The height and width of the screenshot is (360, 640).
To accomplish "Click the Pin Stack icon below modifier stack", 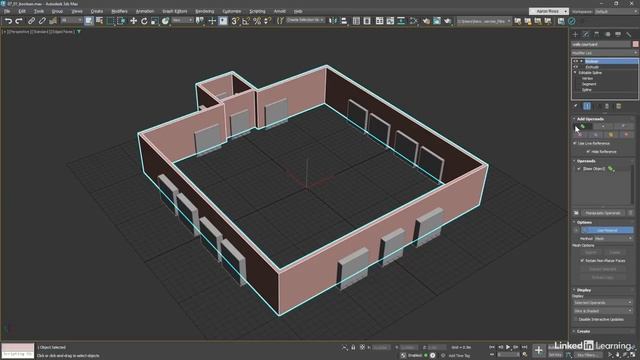I will point(576,106).
